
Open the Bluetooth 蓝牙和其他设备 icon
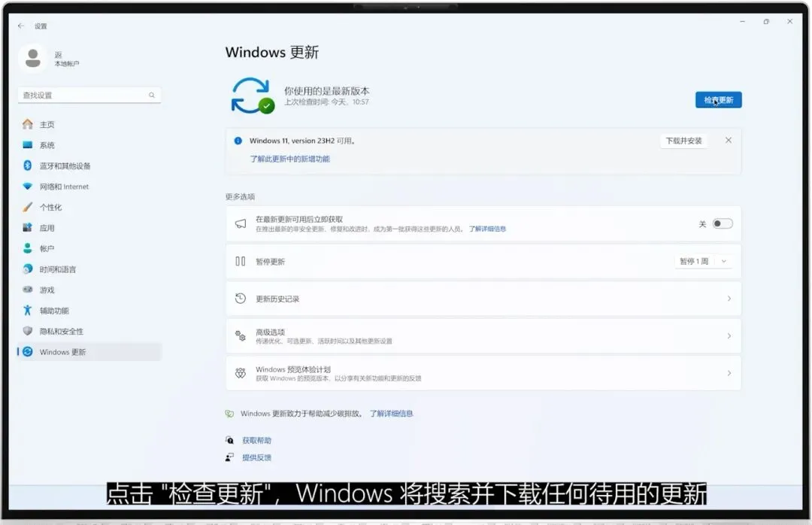28,165
